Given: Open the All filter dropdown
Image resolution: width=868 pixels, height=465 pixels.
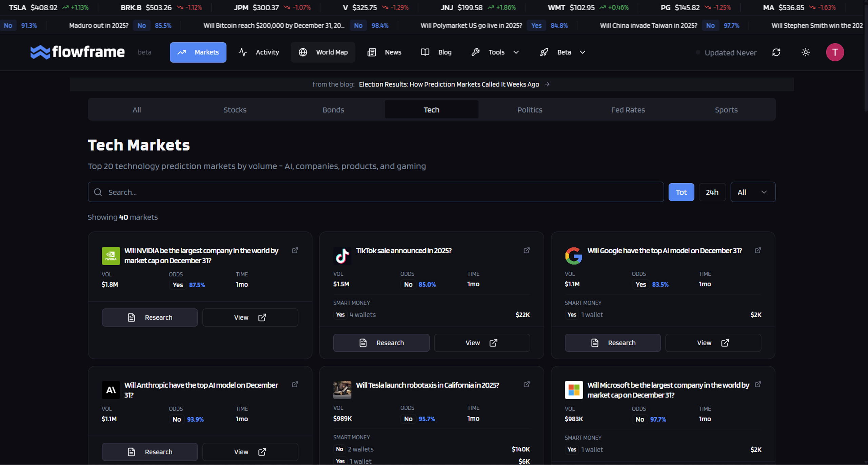Looking at the screenshot, I should click(x=753, y=192).
